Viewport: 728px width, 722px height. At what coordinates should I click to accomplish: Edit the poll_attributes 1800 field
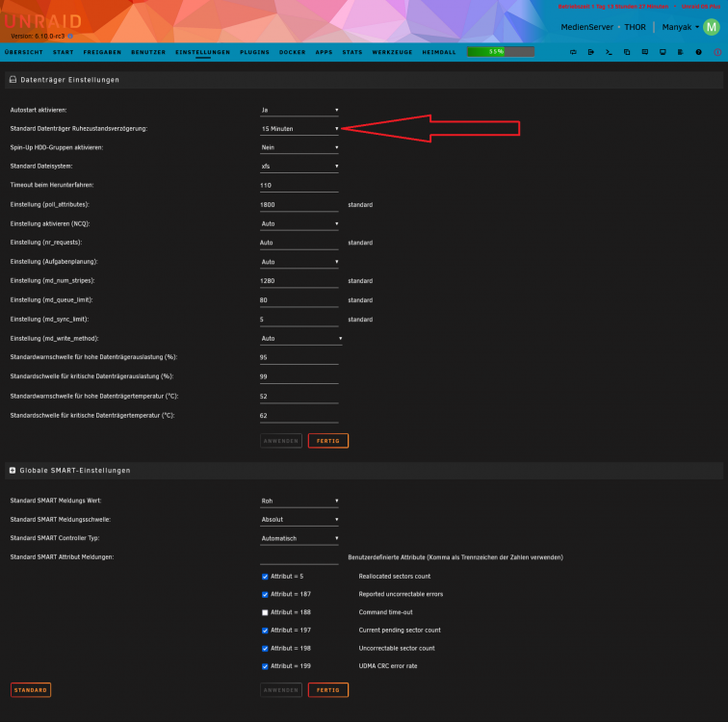point(299,205)
